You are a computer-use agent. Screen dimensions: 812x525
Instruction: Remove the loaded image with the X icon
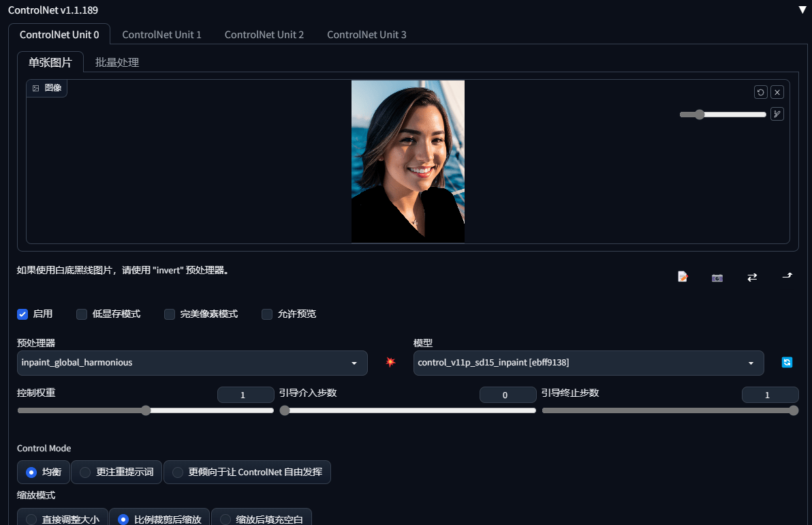(777, 92)
